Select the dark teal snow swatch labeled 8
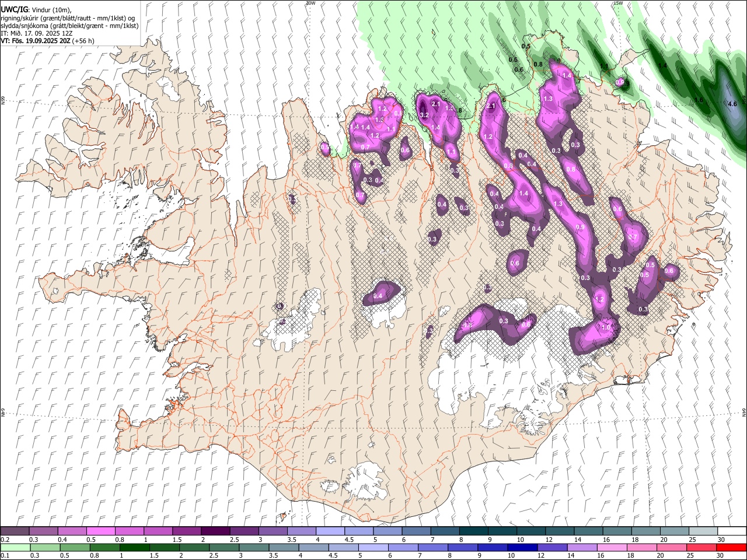747x560 pixels. [x=473, y=531]
